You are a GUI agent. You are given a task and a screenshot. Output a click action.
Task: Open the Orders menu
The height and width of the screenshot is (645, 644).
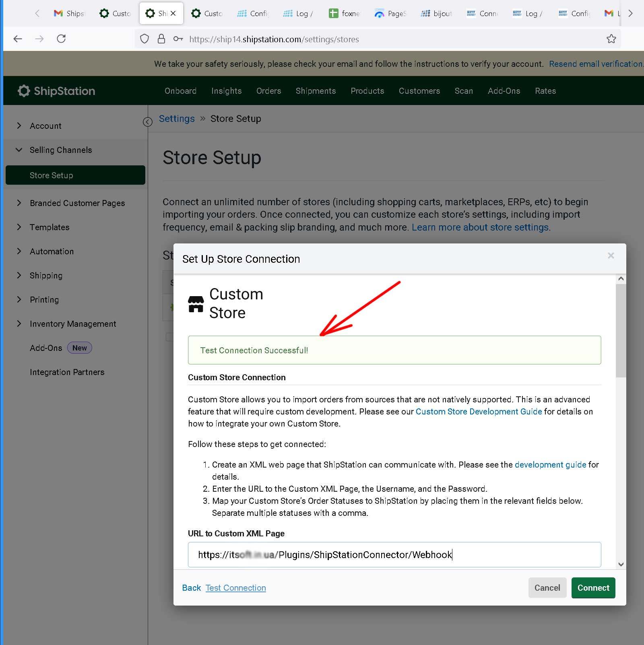coord(268,91)
